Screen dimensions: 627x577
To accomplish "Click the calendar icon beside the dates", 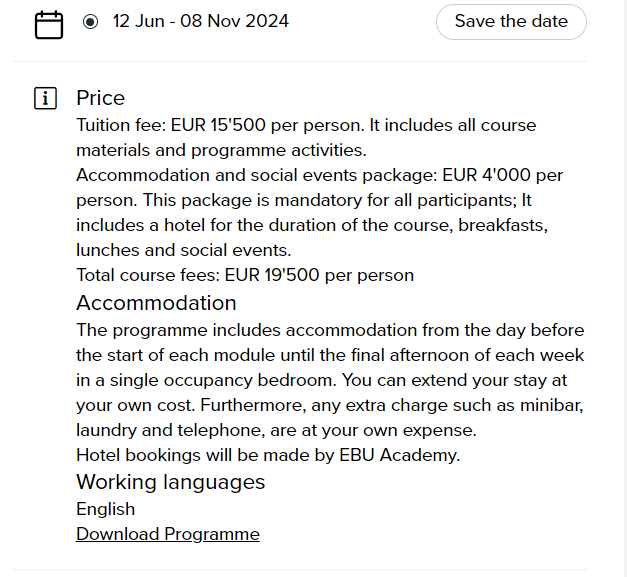I will tap(49, 24).
